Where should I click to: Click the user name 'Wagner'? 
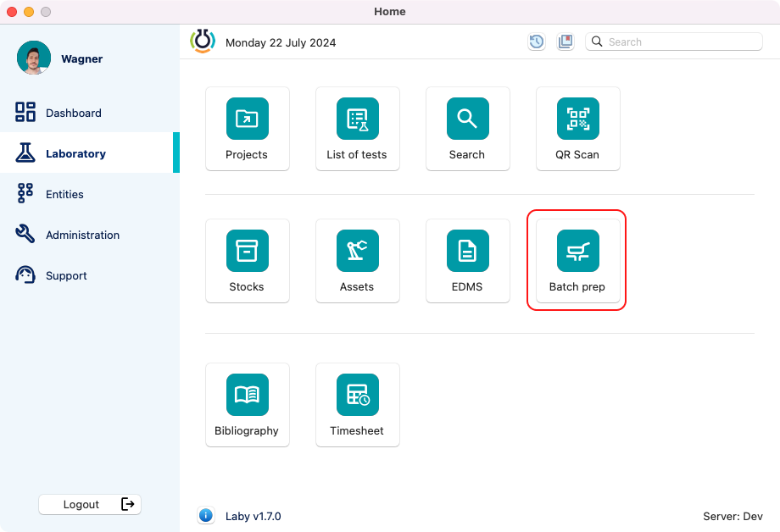(x=82, y=58)
